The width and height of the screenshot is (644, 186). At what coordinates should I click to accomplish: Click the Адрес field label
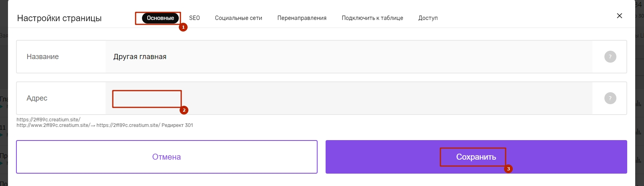37,98
